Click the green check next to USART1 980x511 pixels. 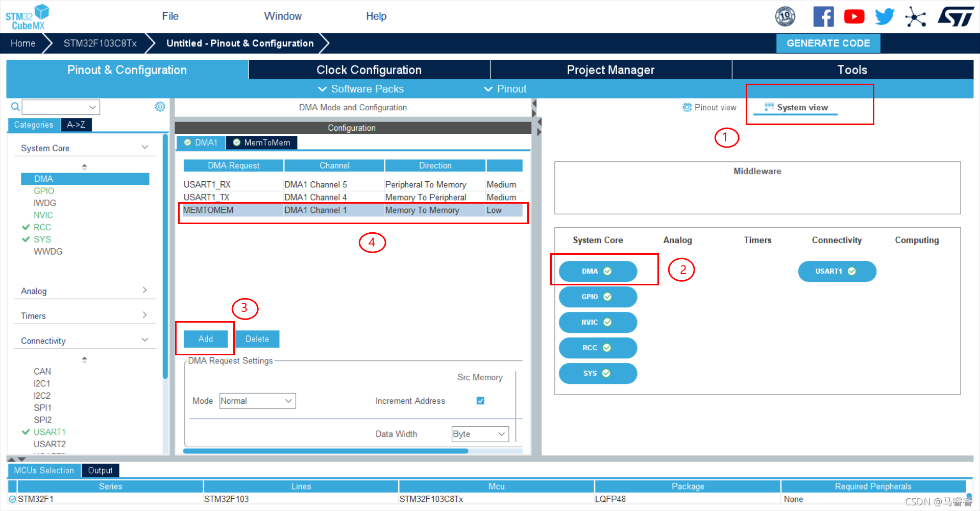[26, 432]
